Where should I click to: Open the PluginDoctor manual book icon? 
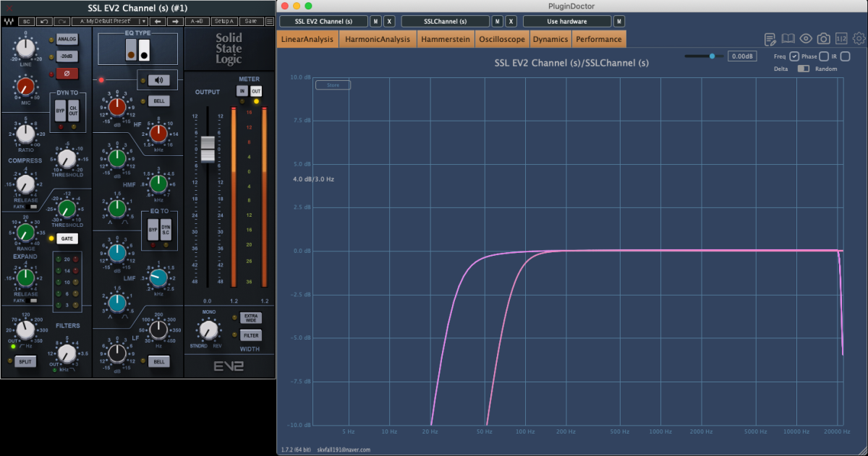coord(788,39)
